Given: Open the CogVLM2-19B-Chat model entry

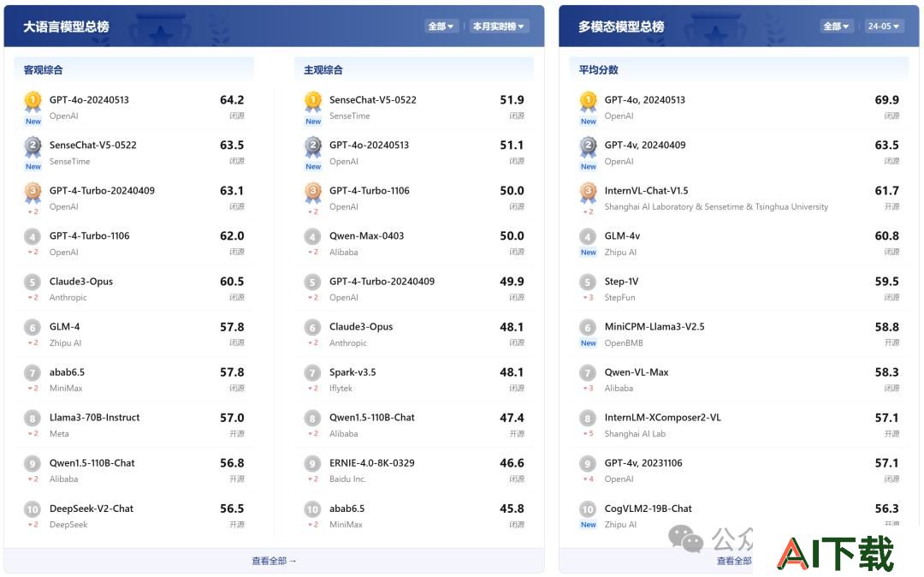Looking at the screenshot, I should [649, 508].
